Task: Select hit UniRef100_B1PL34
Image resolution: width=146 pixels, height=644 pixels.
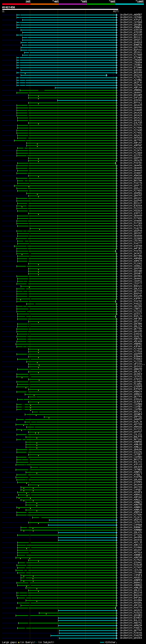Action: [131, 422]
